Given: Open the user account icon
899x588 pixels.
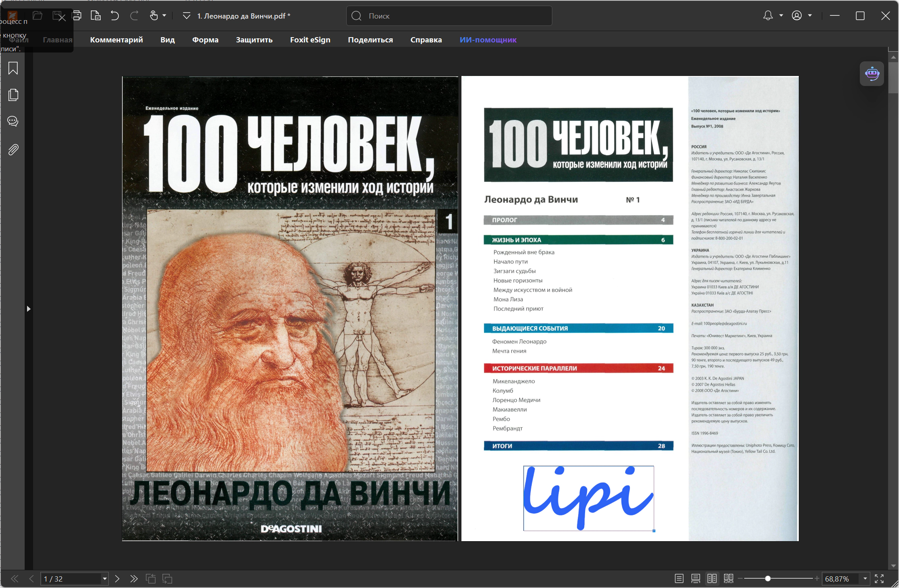Looking at the screenshot, I should pos(797,16).
